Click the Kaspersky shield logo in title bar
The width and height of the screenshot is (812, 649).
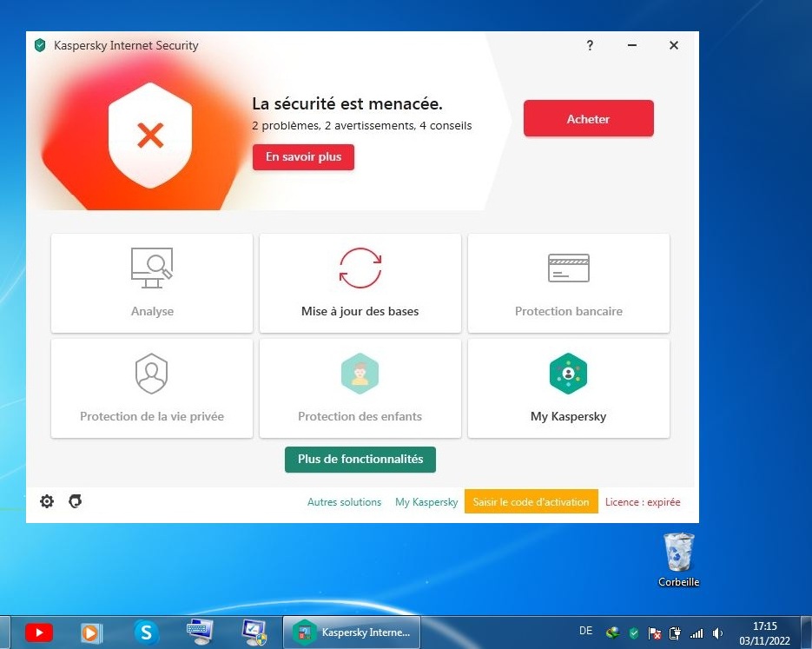click(40, 45)
